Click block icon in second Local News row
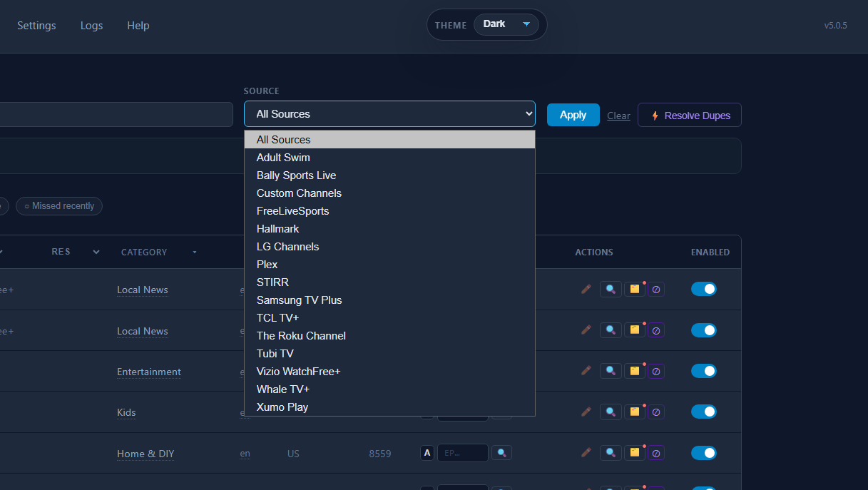Viewport: 868px width, 490px height. click(656, 330)
